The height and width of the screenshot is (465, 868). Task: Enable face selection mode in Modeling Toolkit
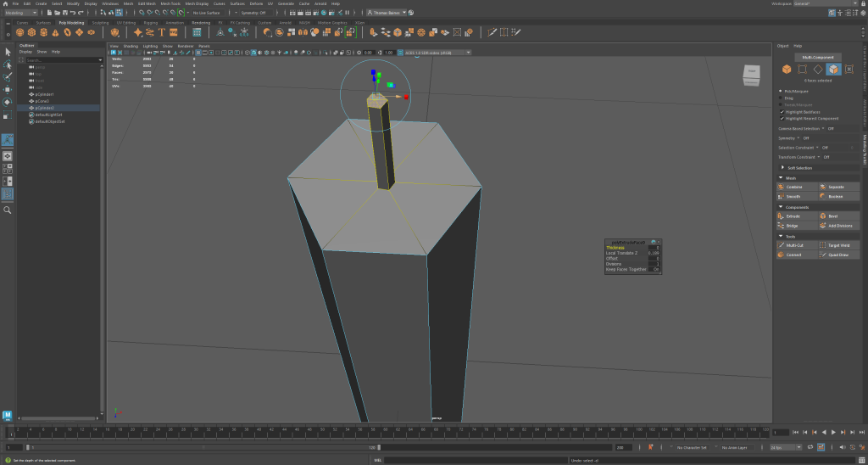(x=833, y=69)
